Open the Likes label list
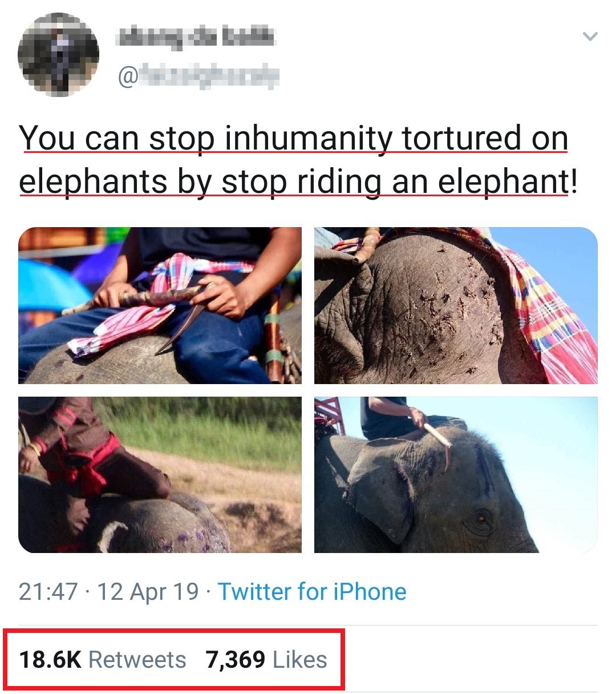The width and height of the screenshot is (616, 694). click(300, 660)
